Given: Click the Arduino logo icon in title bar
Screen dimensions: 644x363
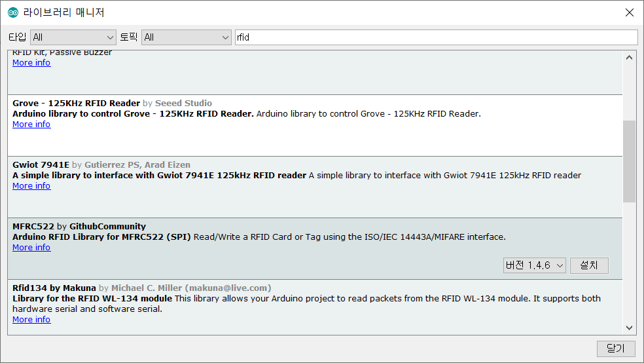Looking at the screenshot, I should (x=13, y=12).
